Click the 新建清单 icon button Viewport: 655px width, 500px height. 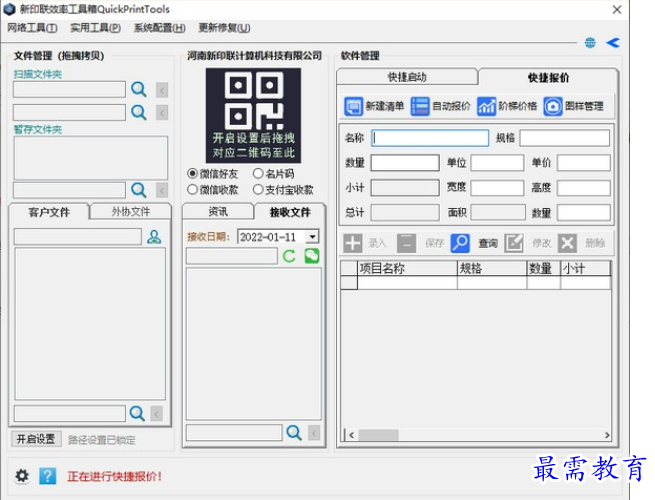pos(354,106)
